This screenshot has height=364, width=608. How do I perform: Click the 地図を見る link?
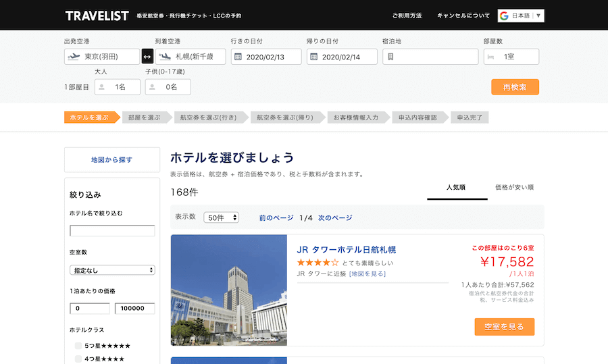click(368, 274)
